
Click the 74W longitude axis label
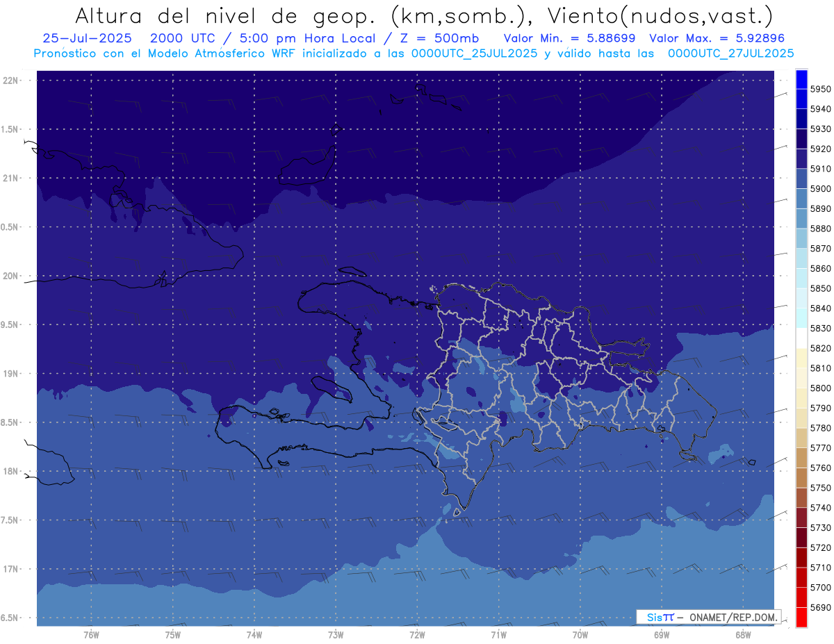(x=254, y=634)
